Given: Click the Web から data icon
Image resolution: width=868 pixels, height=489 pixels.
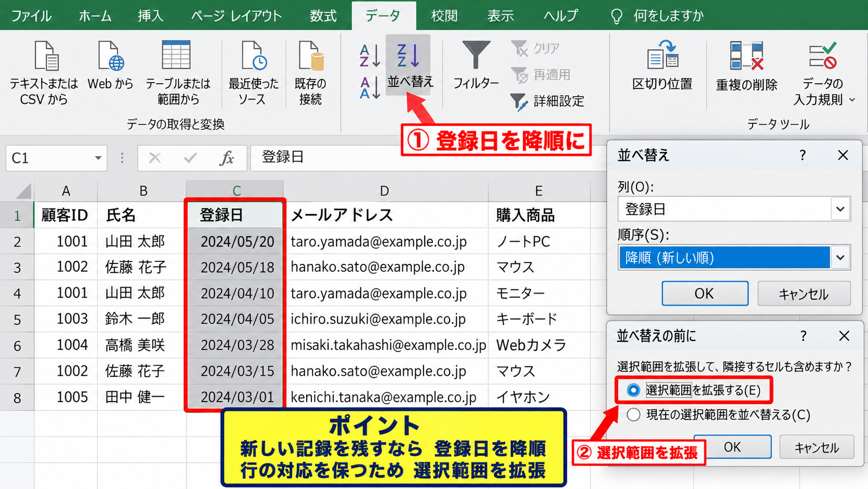Looking at the screenshot, I should coord(111,56).
